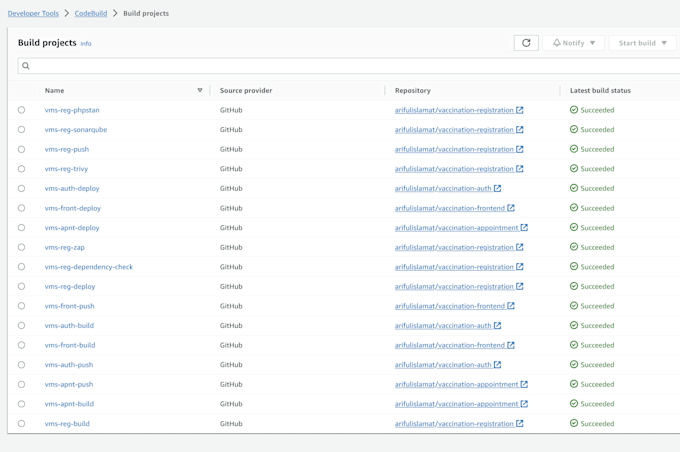Click the Latest build status column header
This screenshot has height=452, width=680.
click(600, 90)
